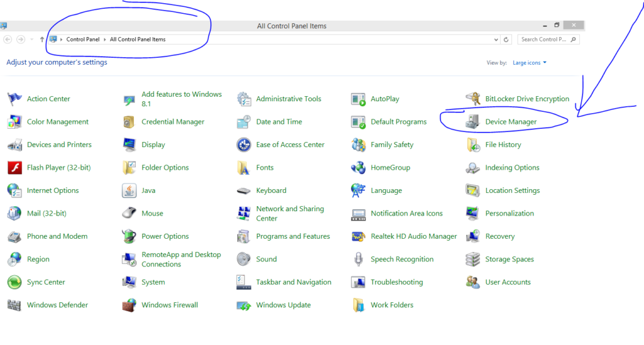Screen dimensions: 644x345
Task: Open the Personalization link
Action: click(x=509, y=213)
